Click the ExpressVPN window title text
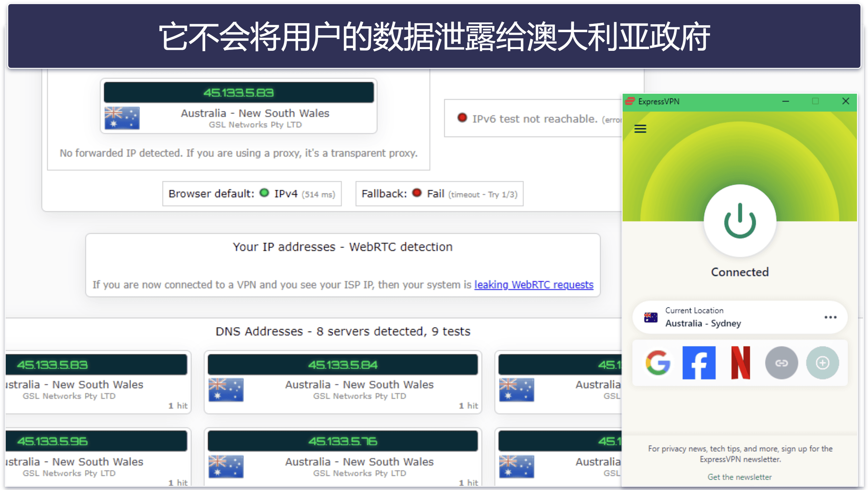This screenshot has width=868, height=490. tap(659, 101)
